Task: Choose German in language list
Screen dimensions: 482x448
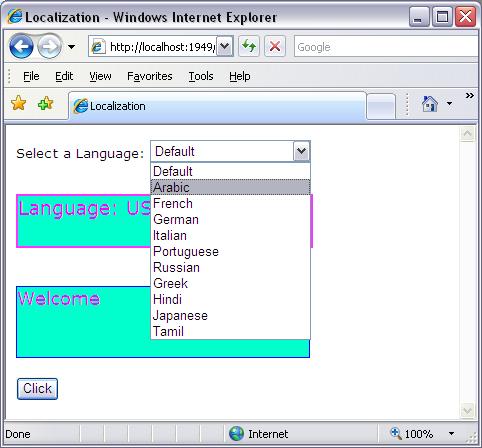Action: [231, 219]
